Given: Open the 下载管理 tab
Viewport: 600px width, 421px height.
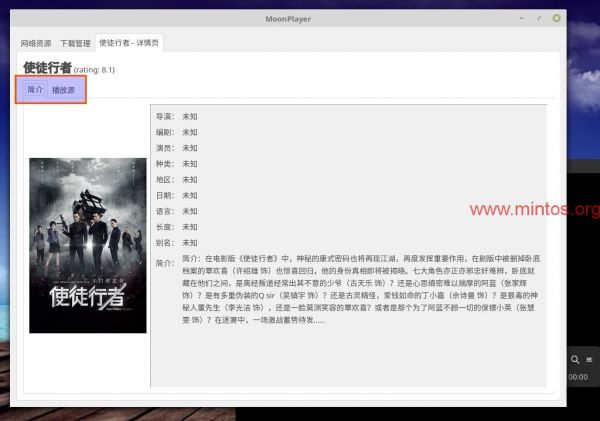Looking at the screenshot, I should (75, 43).
